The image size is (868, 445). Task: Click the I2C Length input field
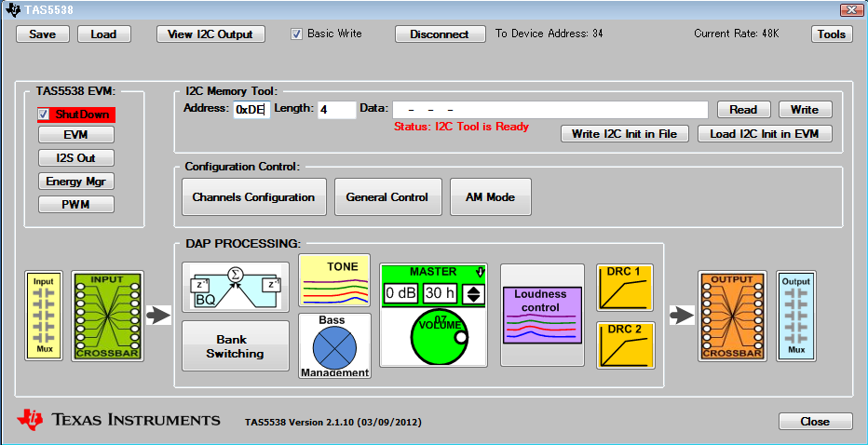pos(336,110)
